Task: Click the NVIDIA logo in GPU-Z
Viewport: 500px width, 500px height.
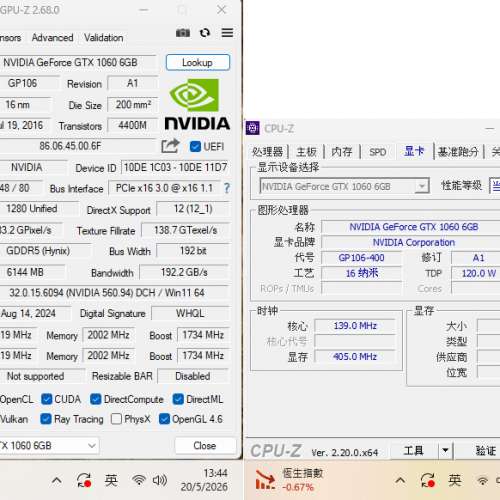Action: click(197, 104)
